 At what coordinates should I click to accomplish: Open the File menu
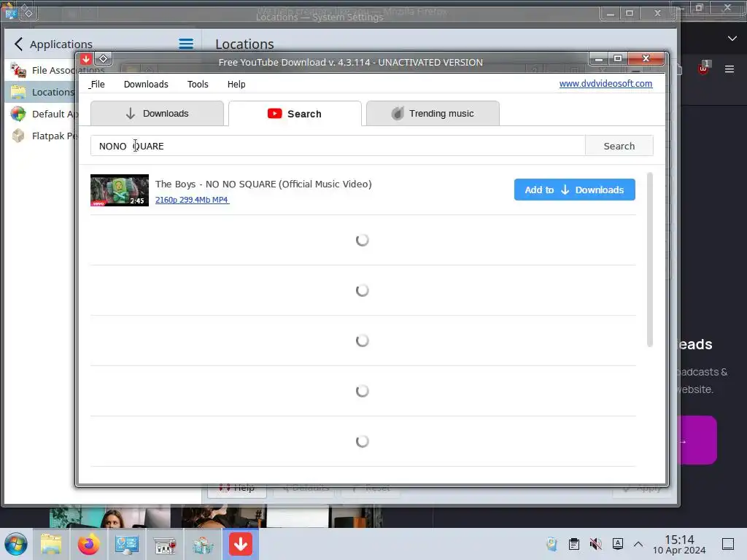point(97,85)
